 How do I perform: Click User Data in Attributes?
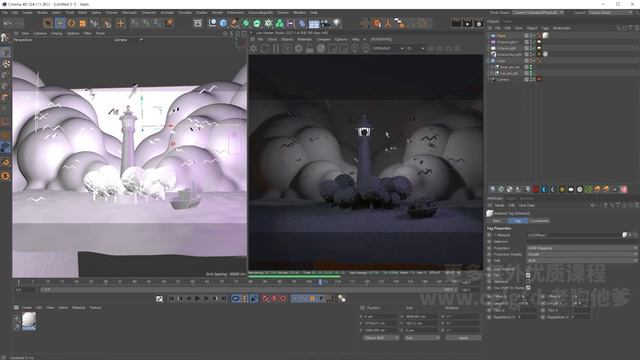pyautogui.click(x=527, y=205)
